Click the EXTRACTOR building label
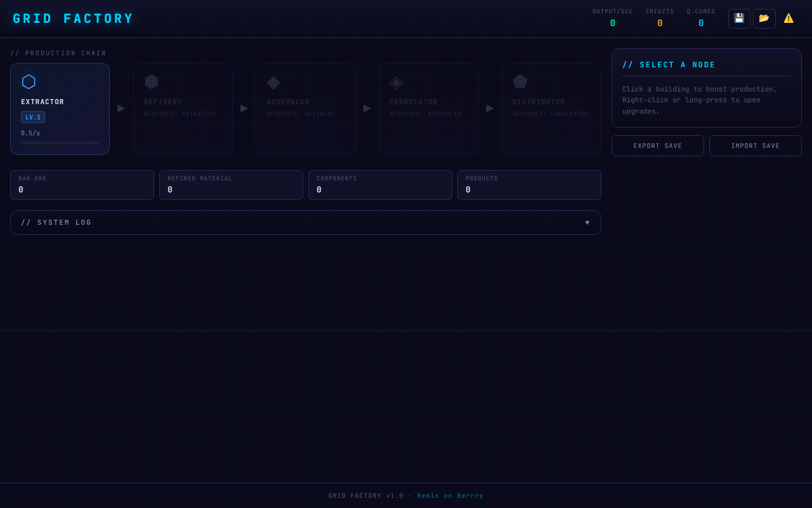The image size is (812, 508). click(x=43, y=102)
